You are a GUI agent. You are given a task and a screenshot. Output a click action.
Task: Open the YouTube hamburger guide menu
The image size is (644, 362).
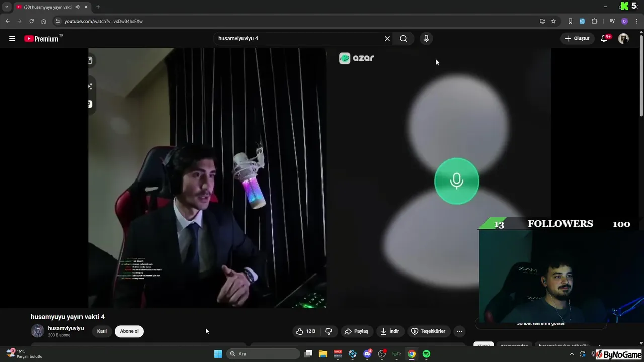[12, 39]
